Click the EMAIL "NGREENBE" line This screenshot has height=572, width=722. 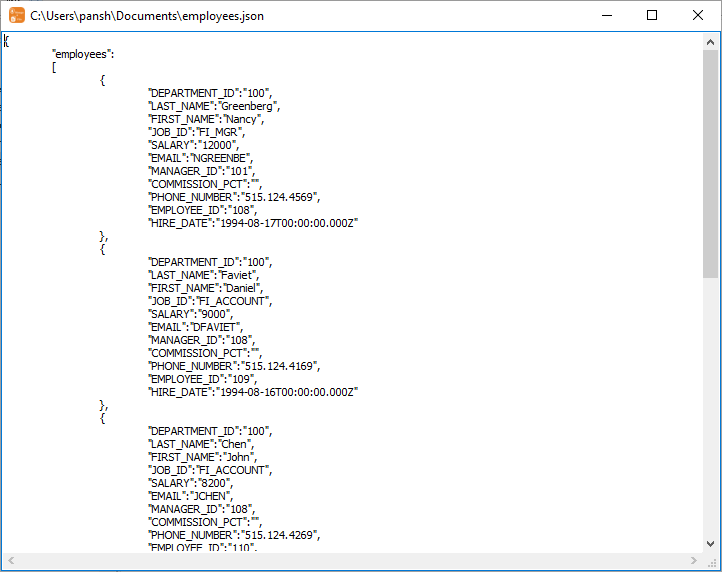click(x=201, y=158)
